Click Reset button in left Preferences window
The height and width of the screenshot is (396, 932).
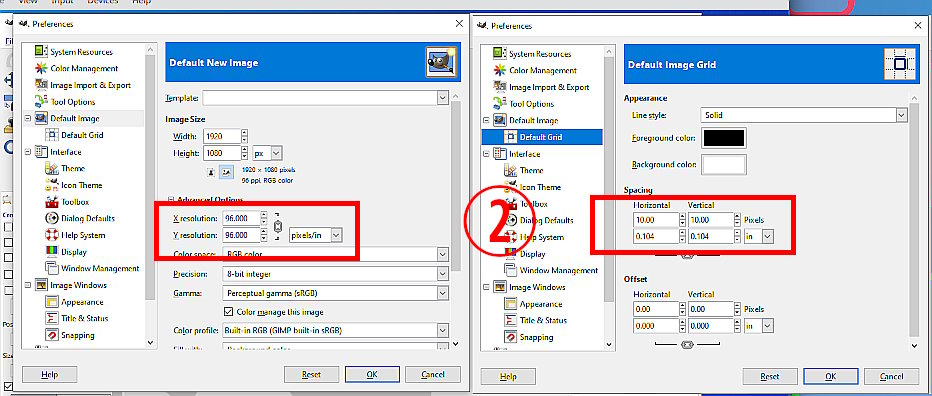311,375
